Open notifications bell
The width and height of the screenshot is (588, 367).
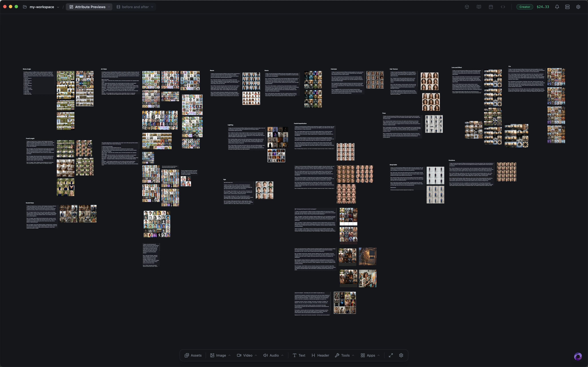tap(557, 7)
